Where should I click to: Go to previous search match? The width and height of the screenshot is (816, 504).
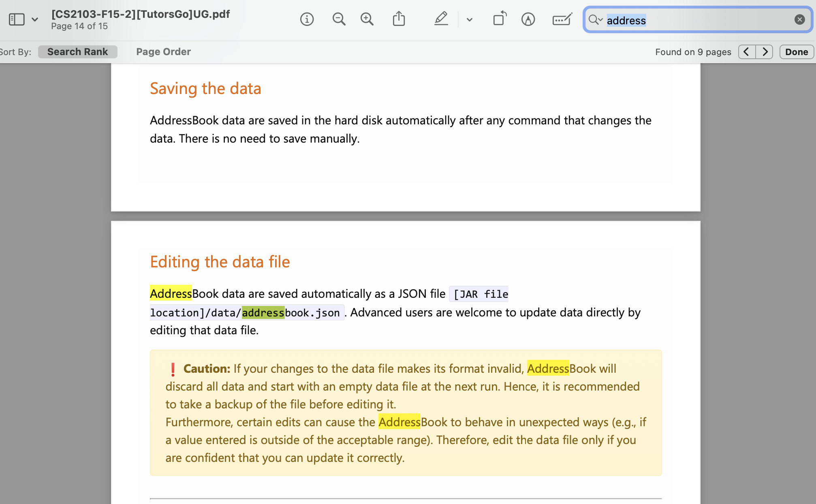point(747,52)
